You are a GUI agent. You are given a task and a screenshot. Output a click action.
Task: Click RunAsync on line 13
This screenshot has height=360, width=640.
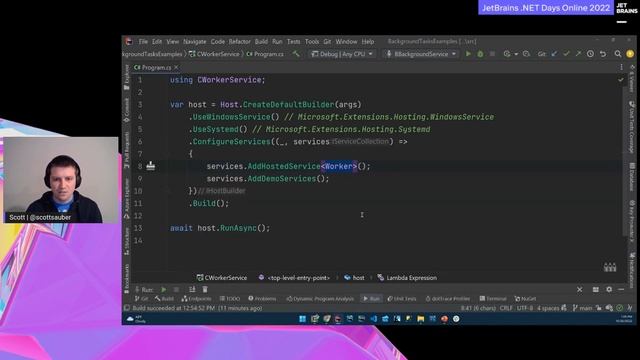[x=238, y=228]
